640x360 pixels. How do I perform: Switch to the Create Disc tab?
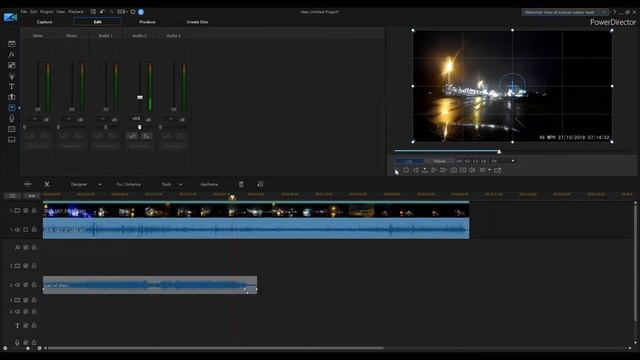click(198, 22)
